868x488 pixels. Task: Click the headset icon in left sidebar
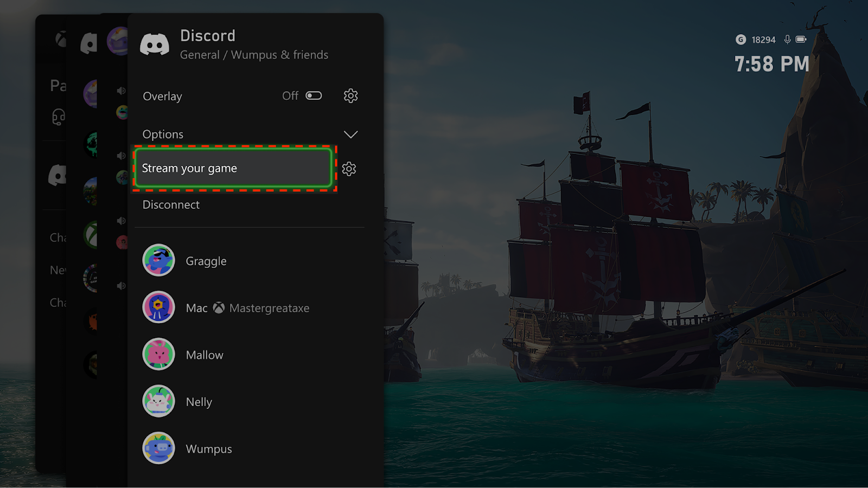pos(59,117)
